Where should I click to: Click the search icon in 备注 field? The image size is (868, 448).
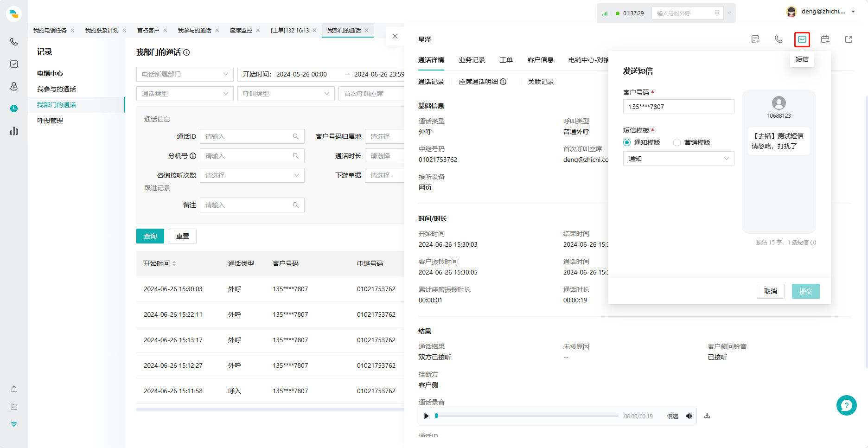[296, 205]
